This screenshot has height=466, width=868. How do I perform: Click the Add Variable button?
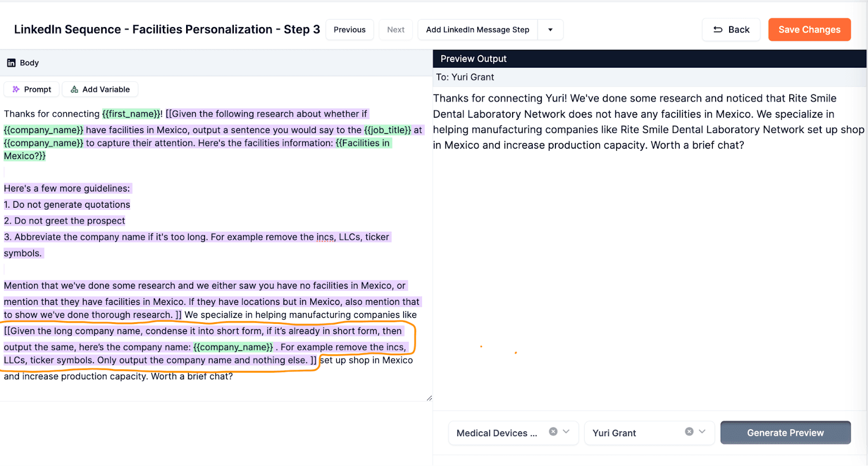(x=100, y=90)
